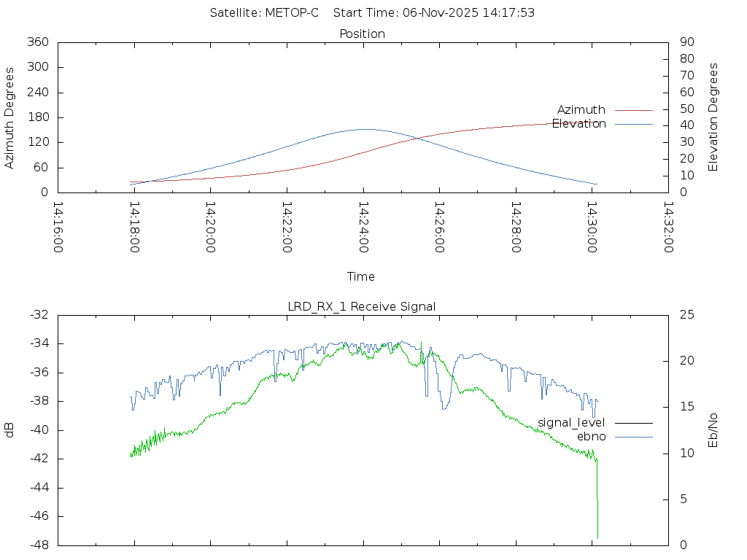Click the Azimuth Degrees axis title
This screenshot has height=560, width=747.
[10, 117]
